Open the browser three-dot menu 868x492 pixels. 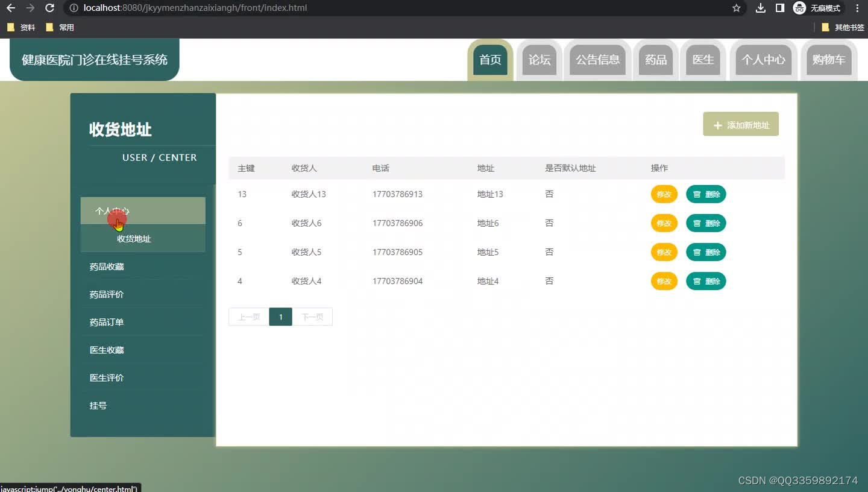857,8
